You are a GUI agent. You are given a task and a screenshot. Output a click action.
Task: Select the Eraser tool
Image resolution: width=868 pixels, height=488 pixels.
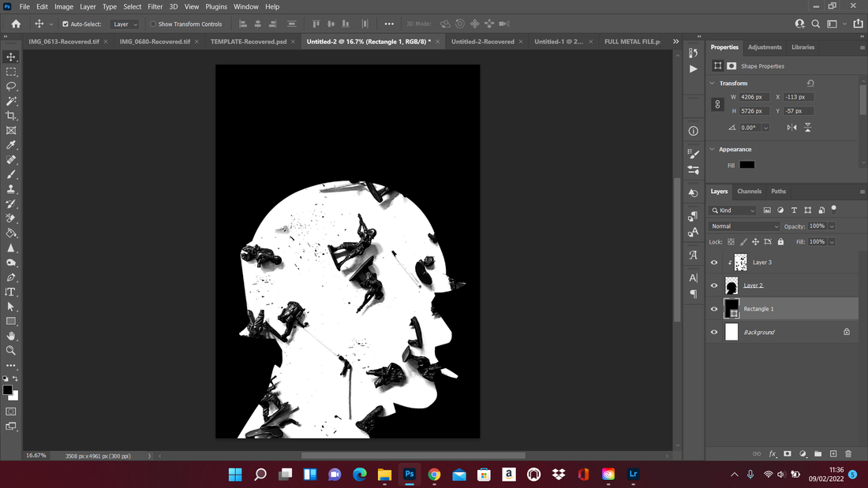click(10, 218)
